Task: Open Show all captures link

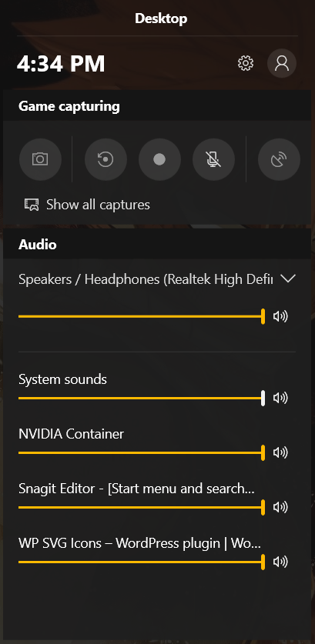Action: click(x=98, y=205)
